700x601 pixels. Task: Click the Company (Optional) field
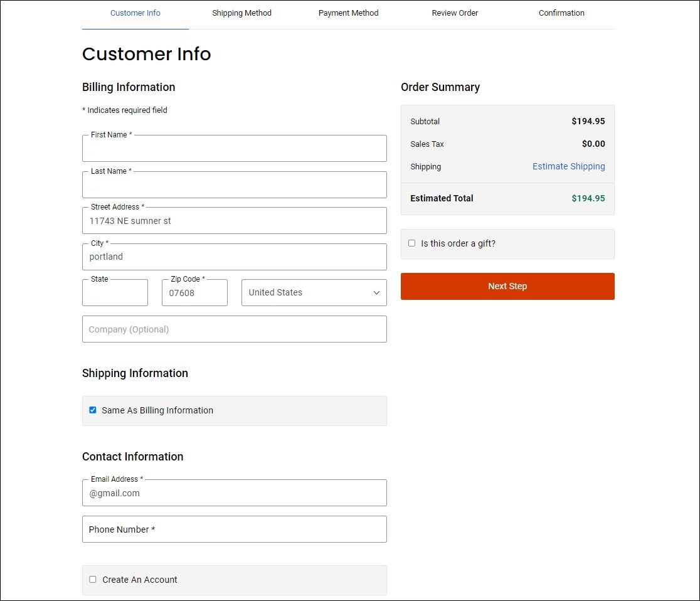point(235,329)
